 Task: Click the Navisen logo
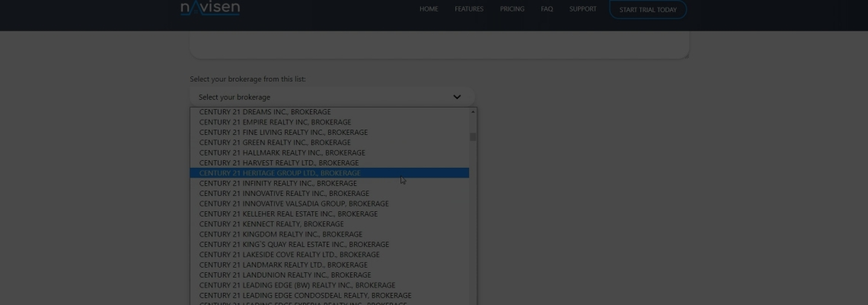tap(210, 9)
